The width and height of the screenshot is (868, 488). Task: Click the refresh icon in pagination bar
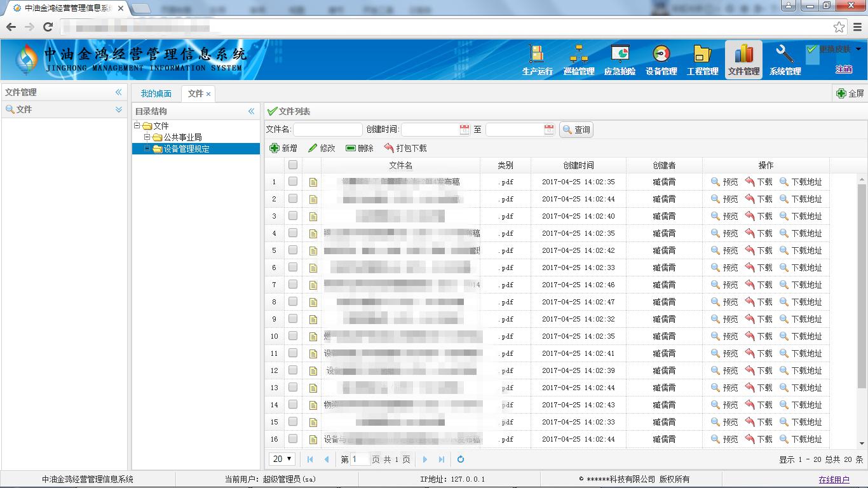point(461,459)
